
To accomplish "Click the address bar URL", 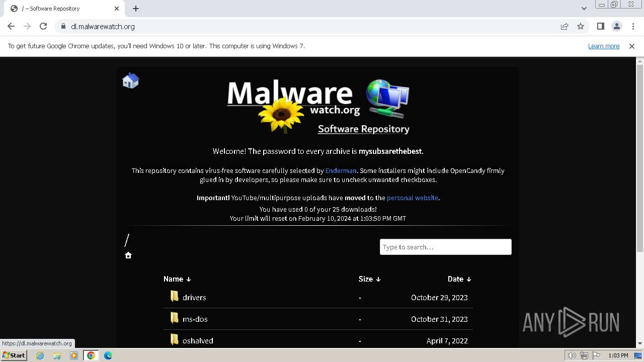I will tap(103, 27).
